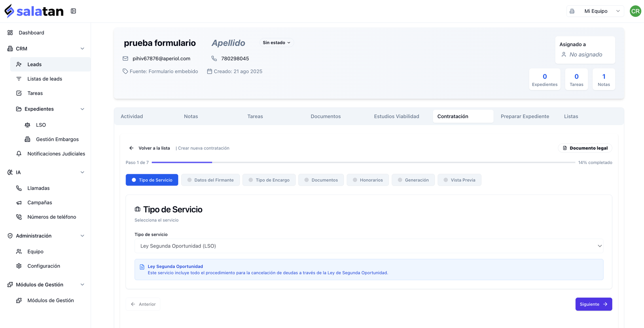
Task: Click the briefcase icon beside Tipo de Servicio
Action: pyautogui.click(x=138, y=209)
